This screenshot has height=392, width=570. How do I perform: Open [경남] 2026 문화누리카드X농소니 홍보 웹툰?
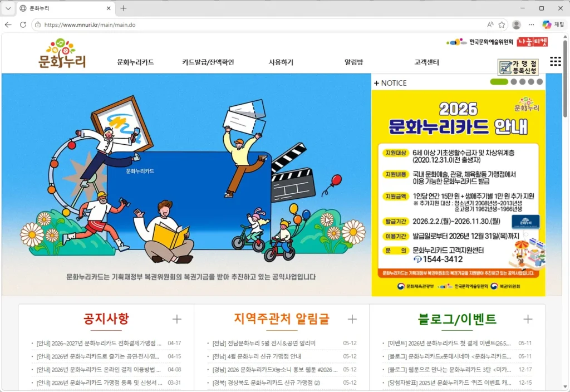point(275,370)
